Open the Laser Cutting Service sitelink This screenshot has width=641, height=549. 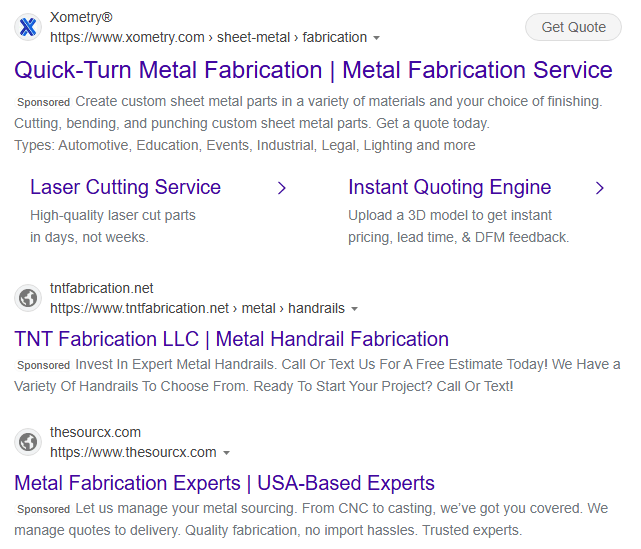pos(126,187)
